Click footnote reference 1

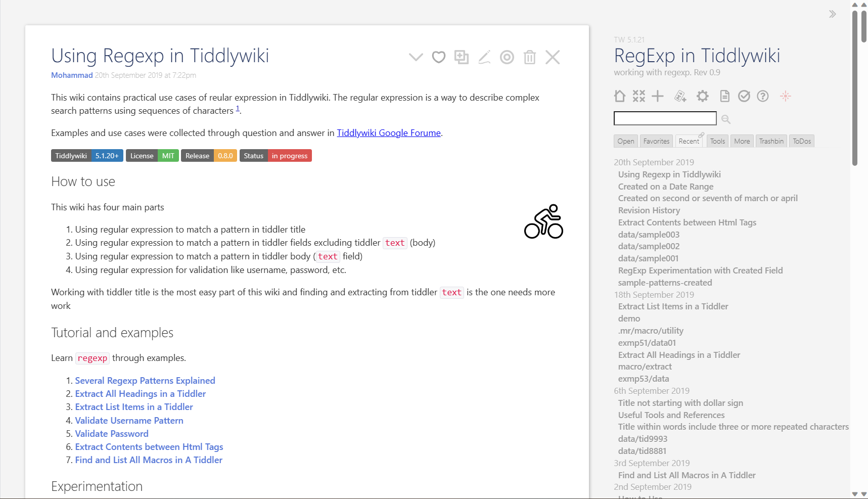pos(238,108)
